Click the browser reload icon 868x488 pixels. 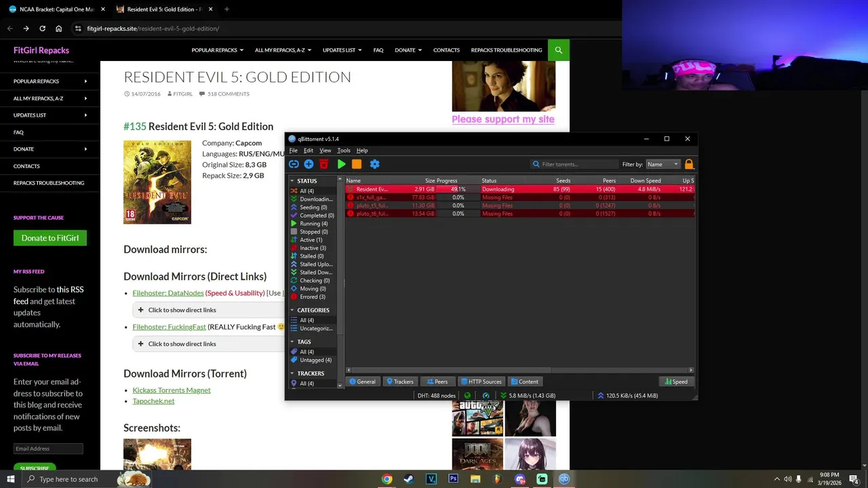tap(42, 28)
